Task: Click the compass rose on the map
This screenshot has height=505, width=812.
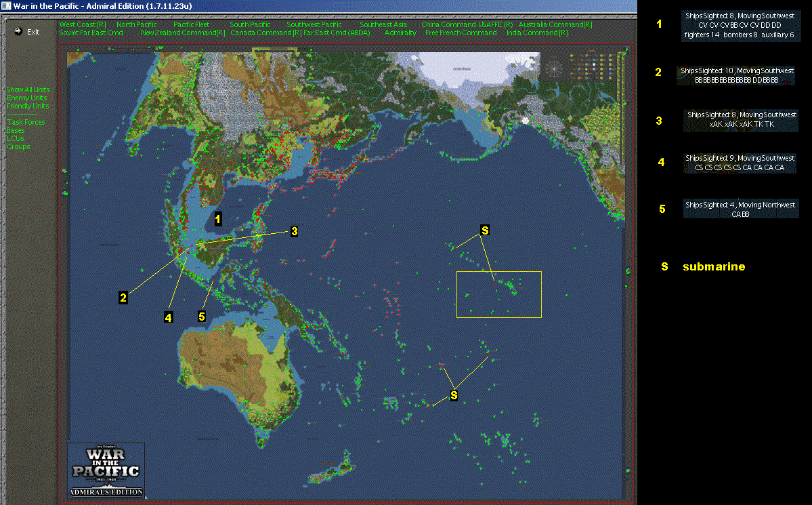Action: [554, 68]
